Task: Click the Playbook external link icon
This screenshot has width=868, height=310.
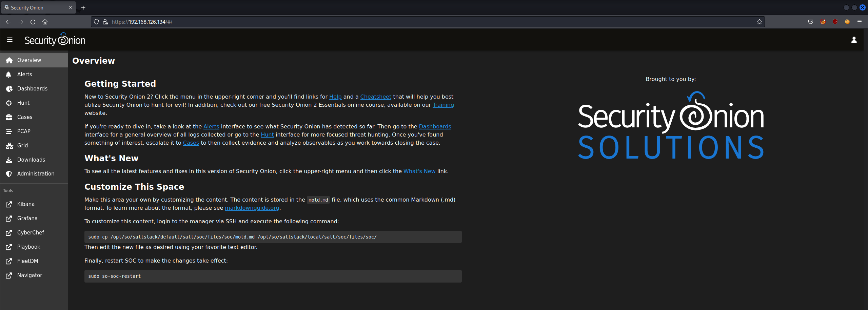Action: point(9,247)
